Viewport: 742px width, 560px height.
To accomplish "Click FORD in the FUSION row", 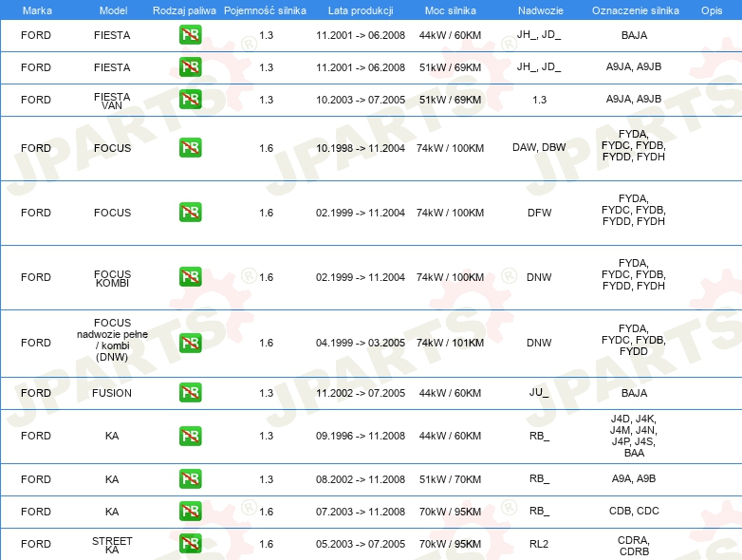I will [x=36, y=393].
